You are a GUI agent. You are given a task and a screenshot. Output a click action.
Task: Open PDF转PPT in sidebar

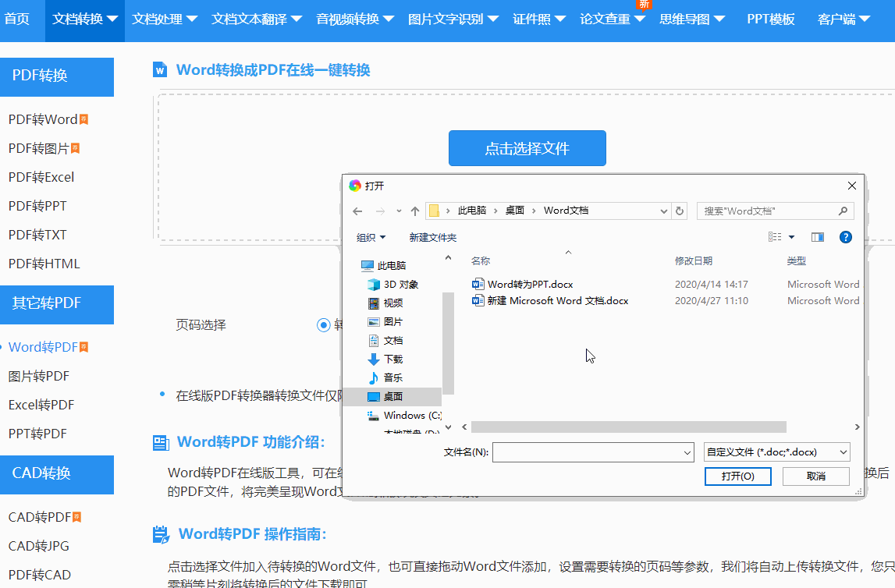coord(37,206)
